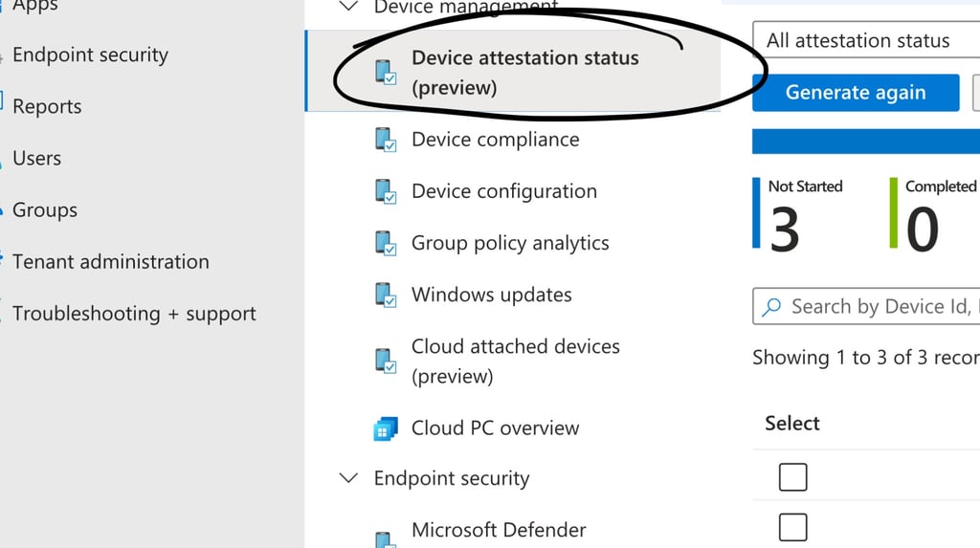Select the Windows updates report link

pyautogui.click(x=491, y=295)
